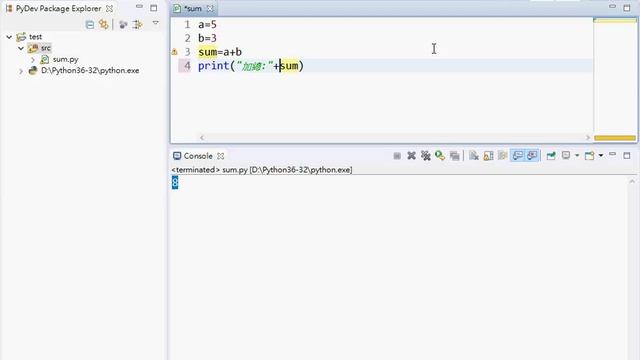Screen dimensions: 640x360
Task: Click the b=3 code line
Action: (x=207, y=38)
